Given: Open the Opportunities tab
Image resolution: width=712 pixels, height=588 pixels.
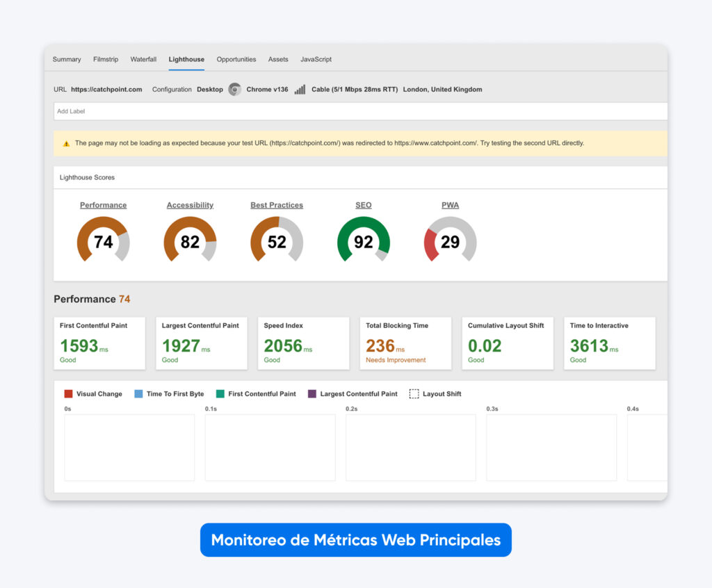Looking at the screenshot, I should [x=236, y=59].
